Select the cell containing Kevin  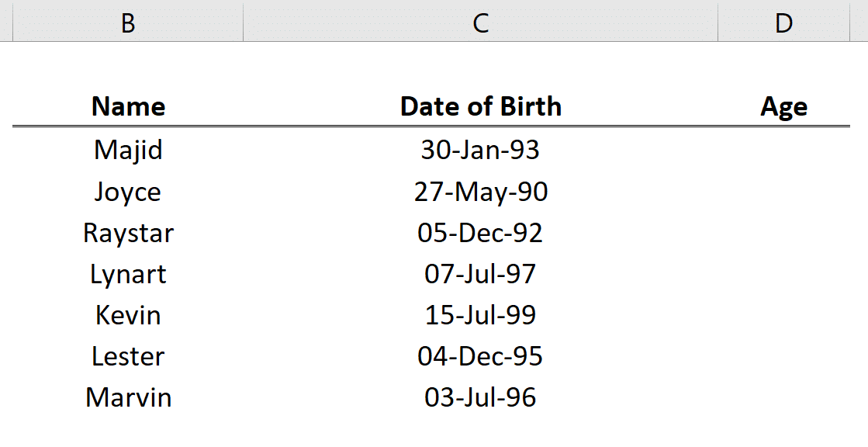pyautogui.click(x=127, y=315)
